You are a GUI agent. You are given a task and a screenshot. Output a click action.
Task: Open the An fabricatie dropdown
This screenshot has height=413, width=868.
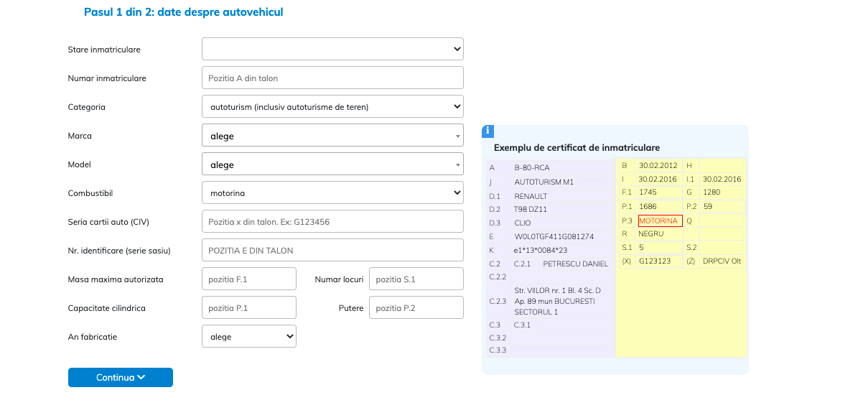pyautogui.click(x=249, y=336)
